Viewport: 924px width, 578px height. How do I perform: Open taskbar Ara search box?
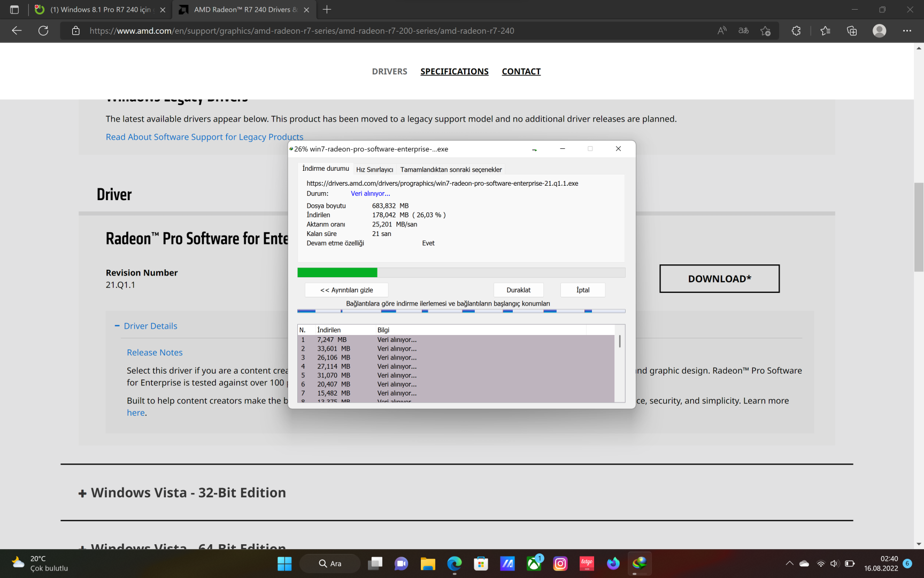[x=330, y=564]
